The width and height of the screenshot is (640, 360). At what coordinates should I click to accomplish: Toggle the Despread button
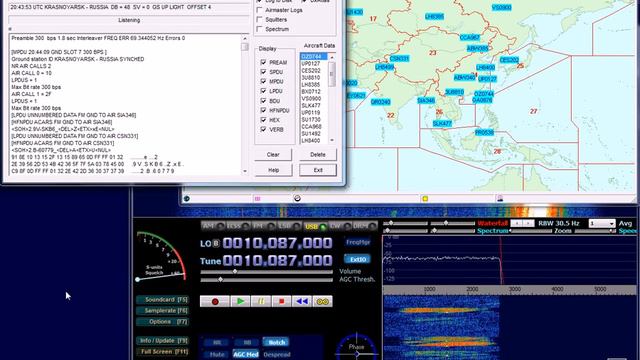[277, 354]
